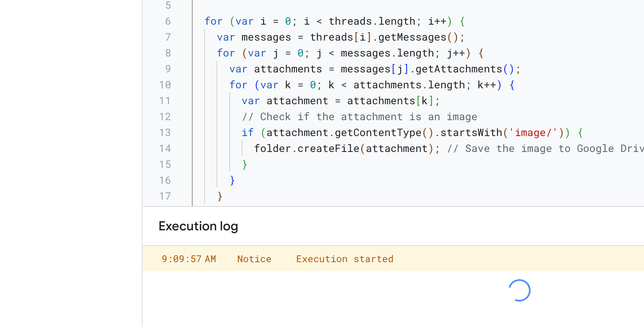The width and height of the screenshot is (644, 327).
Task: Click folder.createFile on line 14
Action: coord(306,149)
